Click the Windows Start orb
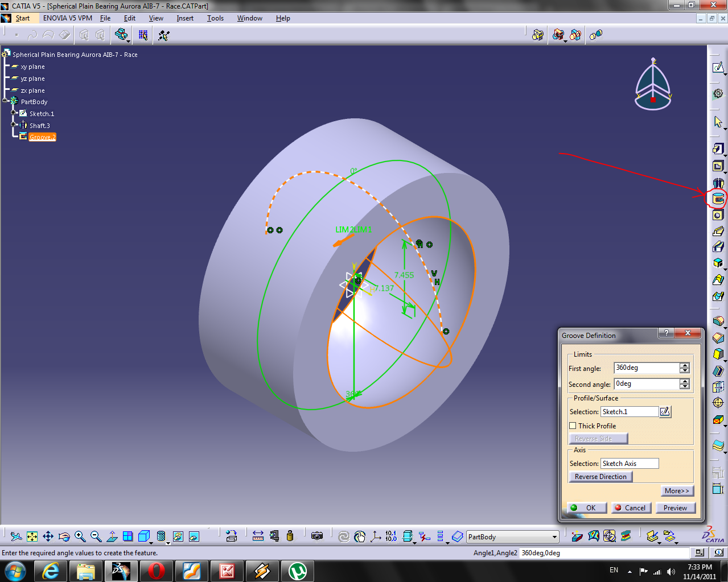 pos(15,571)
